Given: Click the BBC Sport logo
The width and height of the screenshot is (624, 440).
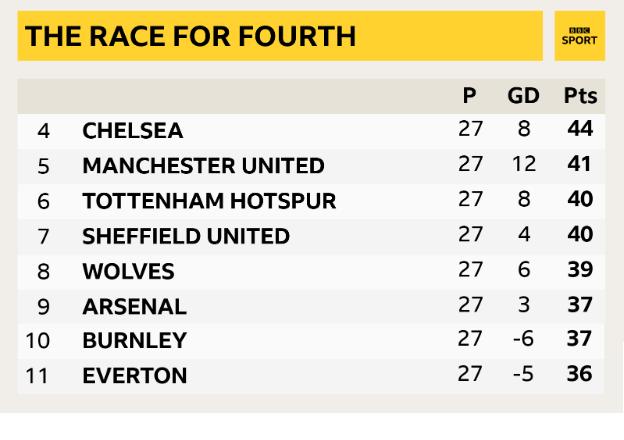Looking at the screenshot, I should coord(579,36).
